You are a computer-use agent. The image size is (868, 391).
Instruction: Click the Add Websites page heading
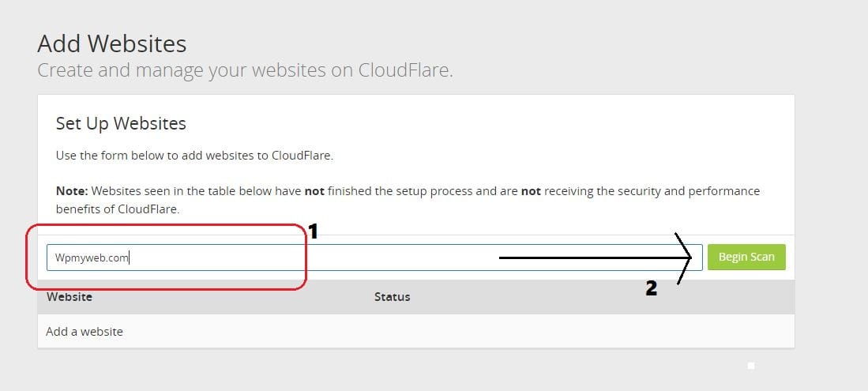pos(112,43)
